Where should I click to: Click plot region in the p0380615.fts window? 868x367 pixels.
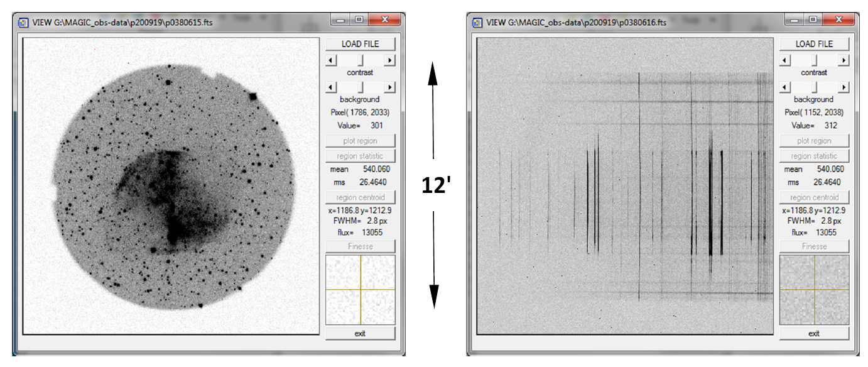point(360,141)
